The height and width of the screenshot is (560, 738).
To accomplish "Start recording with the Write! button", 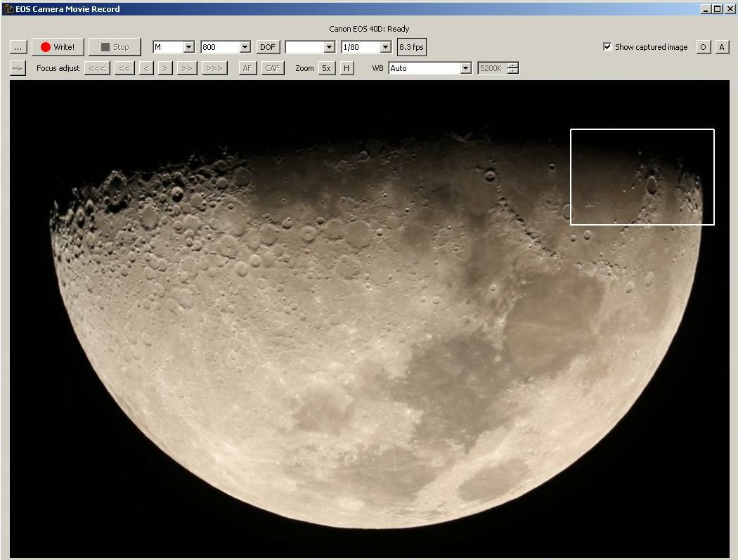I will tap(58, 47).
